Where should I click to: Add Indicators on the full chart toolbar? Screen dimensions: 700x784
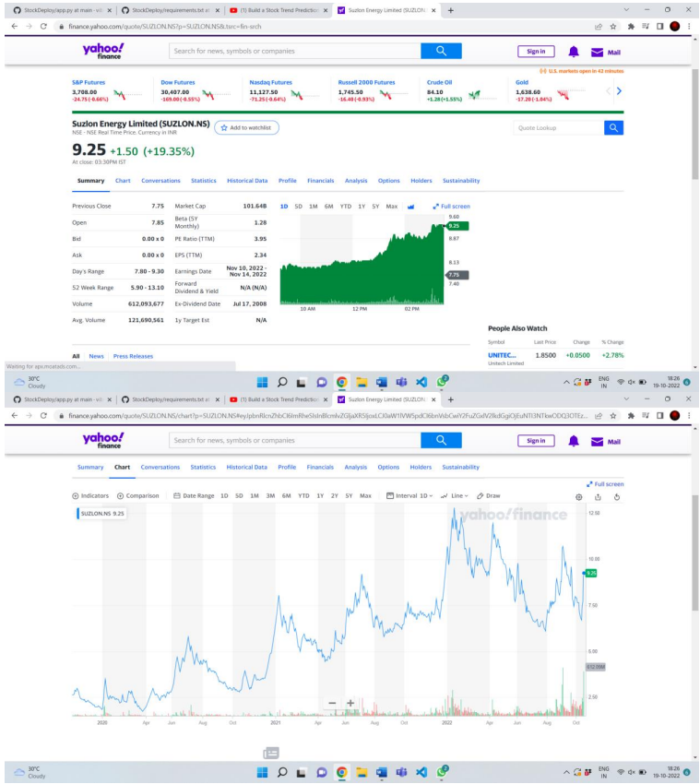pos(90,496)
